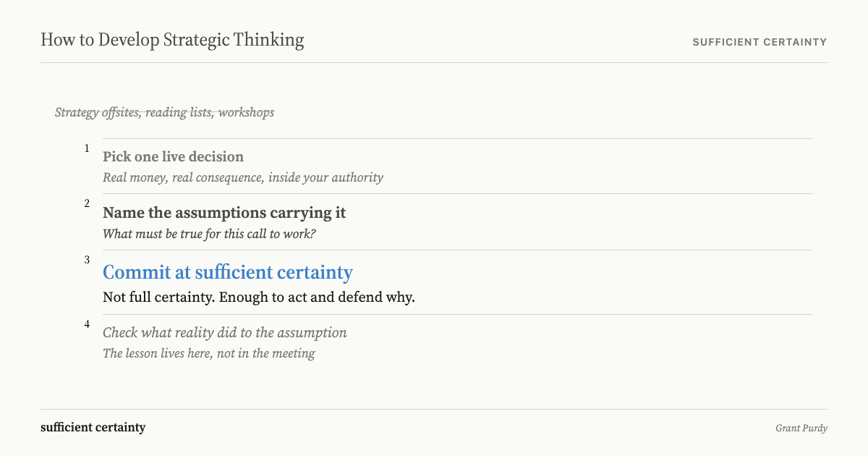Image resolution: width=868 pixels, height=456 pixels.
Task: Select step number 1 marker
Action: [x=87, y=148]
